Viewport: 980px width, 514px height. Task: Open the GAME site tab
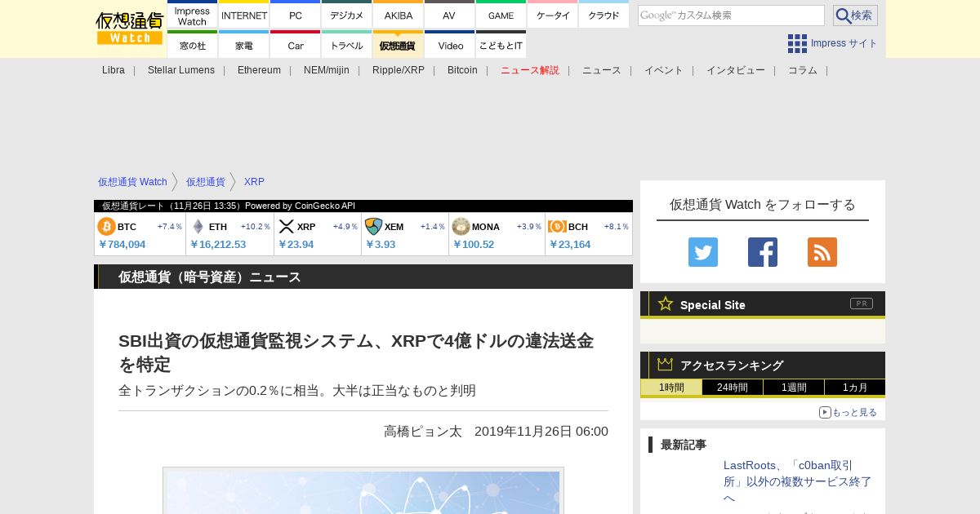[x=501, y=15]
